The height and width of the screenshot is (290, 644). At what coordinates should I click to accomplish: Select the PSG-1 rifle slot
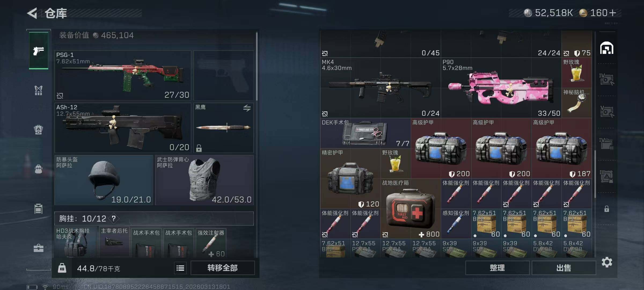pos(123,75)
